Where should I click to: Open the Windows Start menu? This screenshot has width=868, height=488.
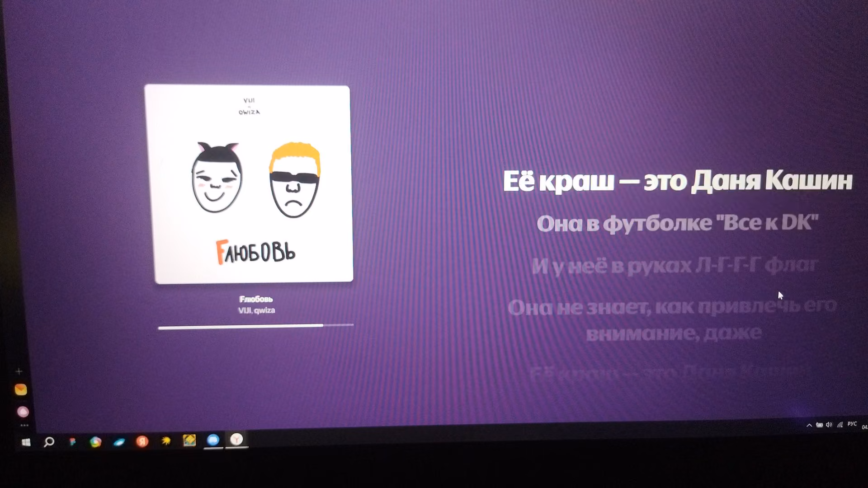26,442
